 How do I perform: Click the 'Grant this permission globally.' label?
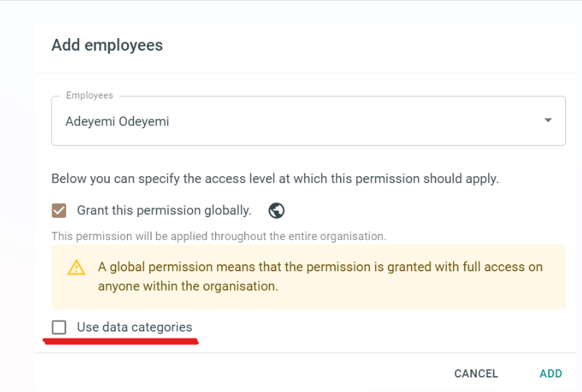pyautogui.click(x=164, y=210)
